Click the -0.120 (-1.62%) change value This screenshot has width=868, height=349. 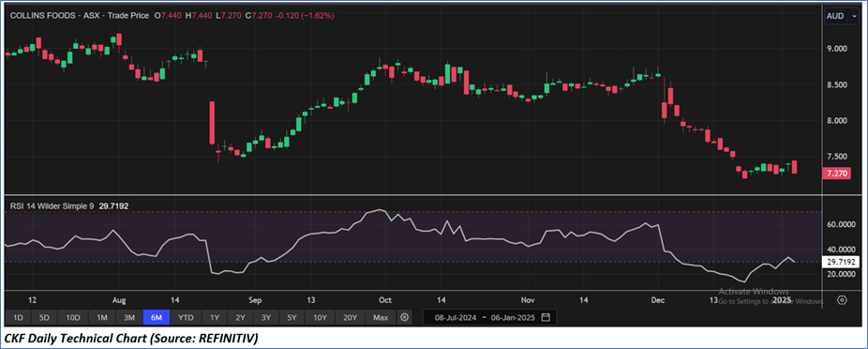(306, 16)
